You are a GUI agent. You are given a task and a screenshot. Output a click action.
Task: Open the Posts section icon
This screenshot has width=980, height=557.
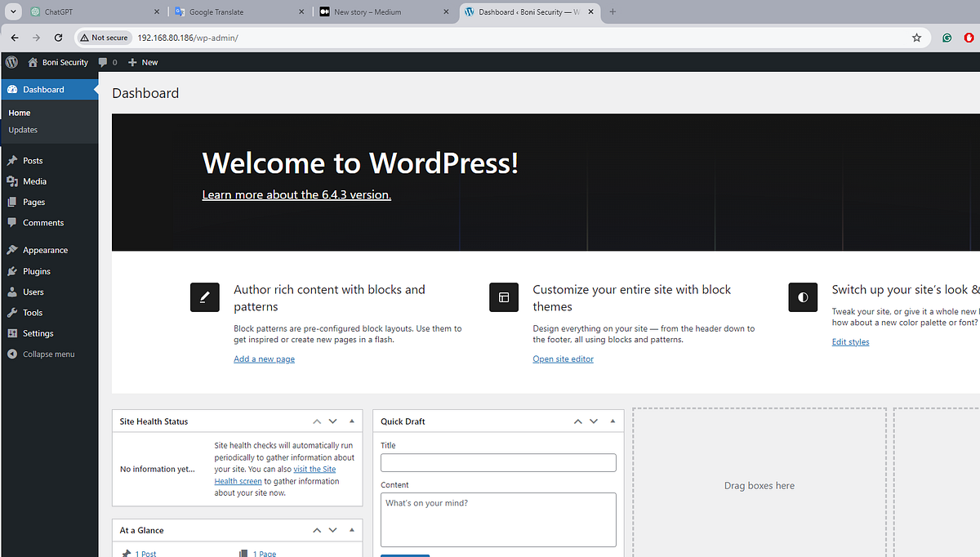pos(14,160)
